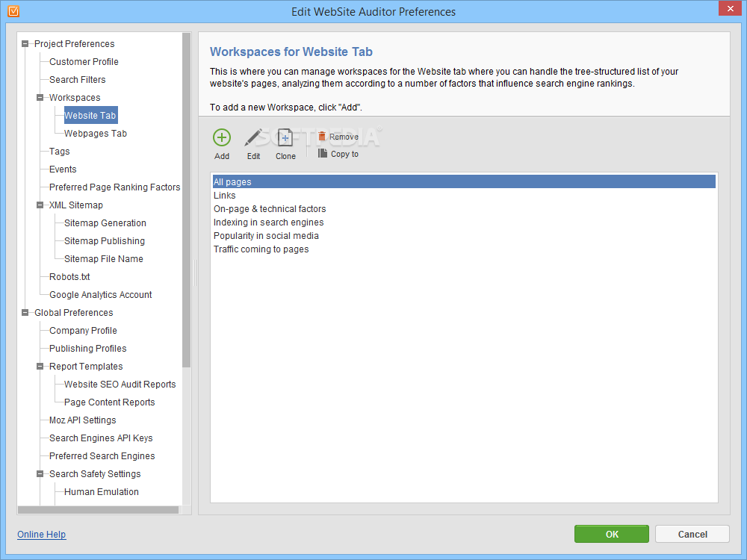The width and height of the screenshot is (747, 560).
Task: Click the WebSite Auditor app icon in title bar
Action: [13, 11]
